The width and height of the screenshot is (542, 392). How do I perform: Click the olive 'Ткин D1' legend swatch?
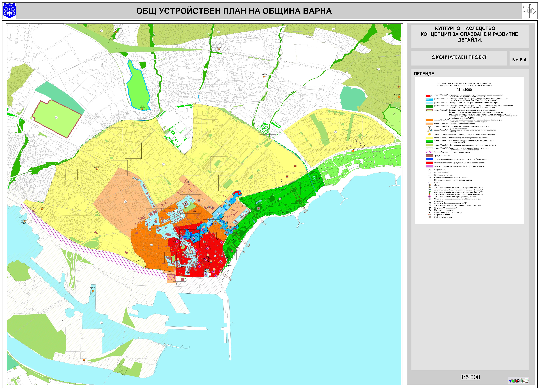click(429, 145)
